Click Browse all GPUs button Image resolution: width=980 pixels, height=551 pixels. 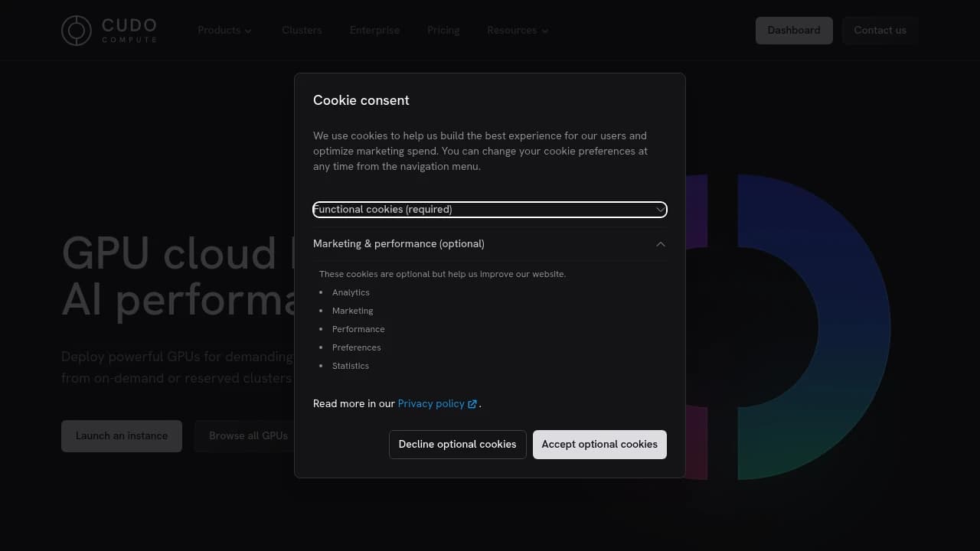(x=248, y=436)
